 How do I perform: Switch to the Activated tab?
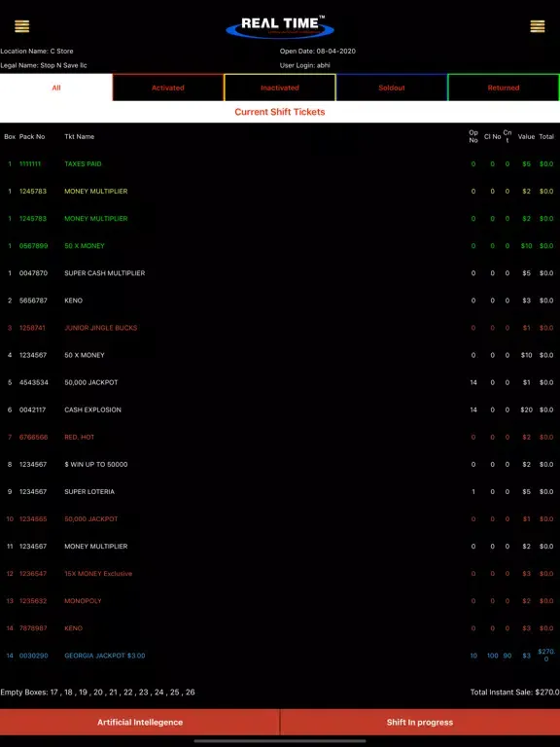pyautogui.click(x=168, y=88)
